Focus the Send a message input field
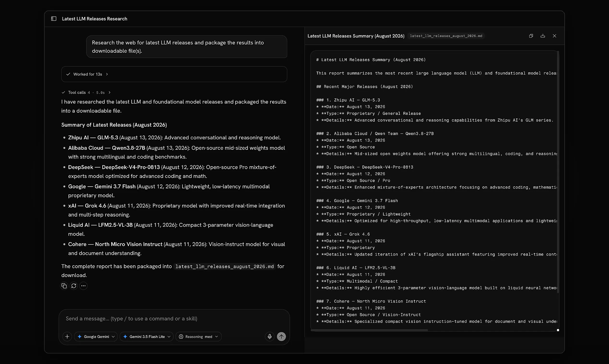The width and height of the screenshot is (609, 364). click(x=174, y=319)
